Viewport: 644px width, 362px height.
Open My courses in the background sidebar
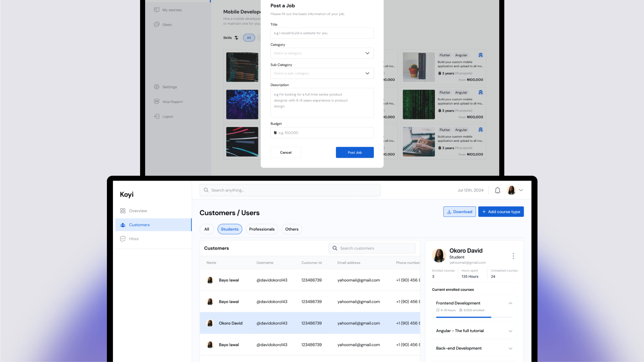[168, 10]
